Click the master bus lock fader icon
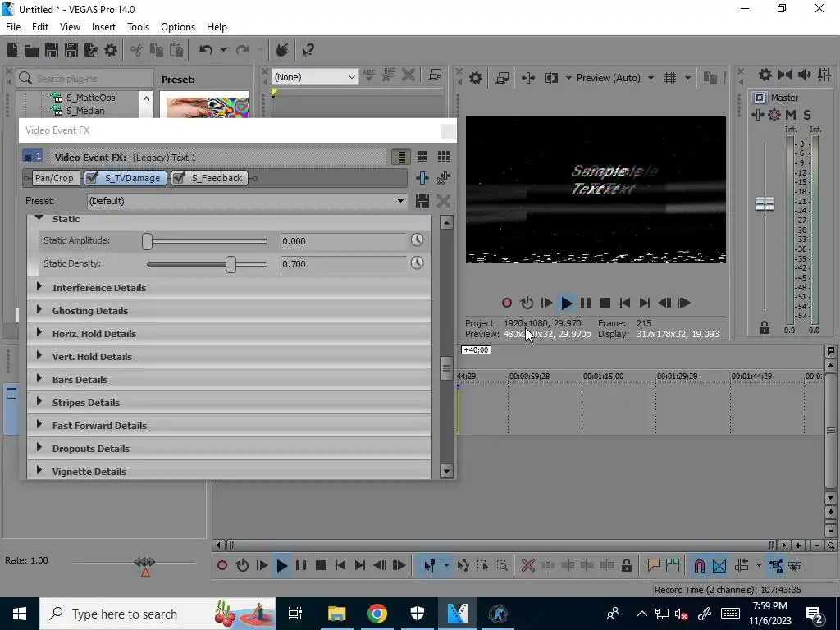Image resolution: width=840 pixels, height=630 pixels. [x=765, y=328]
